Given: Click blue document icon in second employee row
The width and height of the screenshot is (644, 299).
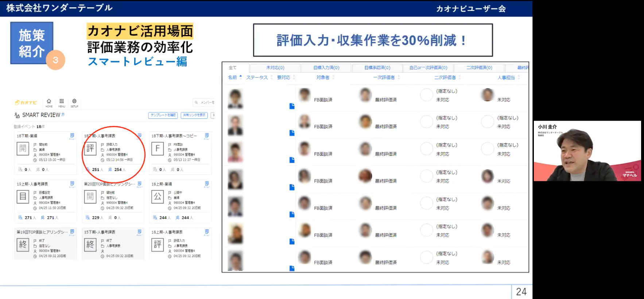Looking at the screenshot, I should 292,133.
